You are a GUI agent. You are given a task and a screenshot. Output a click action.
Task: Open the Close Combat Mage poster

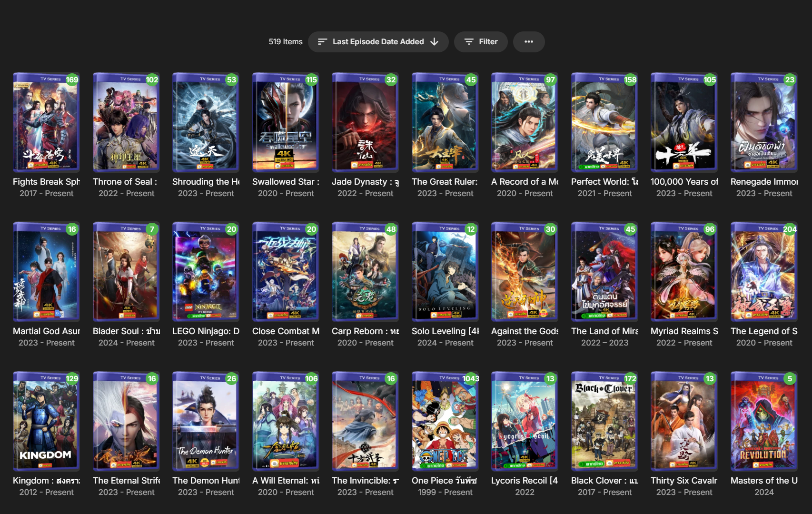coord(286,272)
